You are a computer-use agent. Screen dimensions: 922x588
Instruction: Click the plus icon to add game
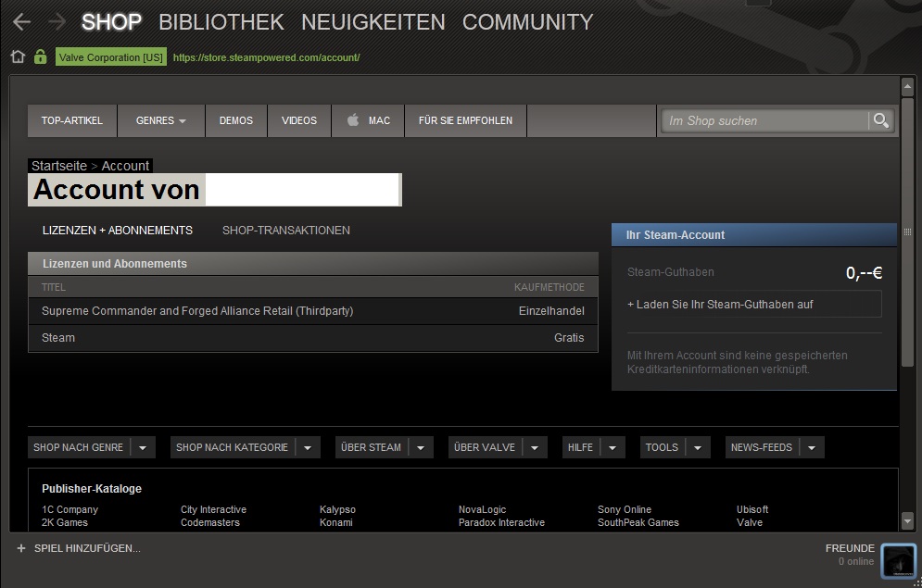20,548
